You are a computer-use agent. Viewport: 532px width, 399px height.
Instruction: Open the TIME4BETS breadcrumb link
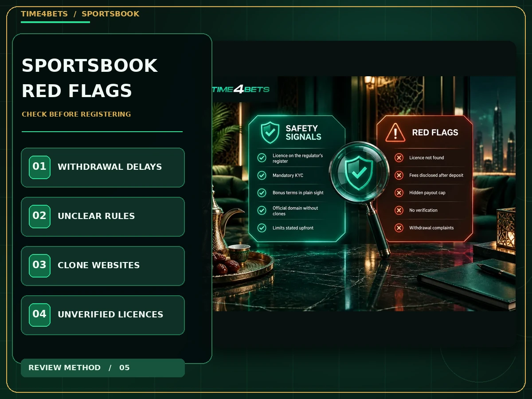click(x=44, y=14)
